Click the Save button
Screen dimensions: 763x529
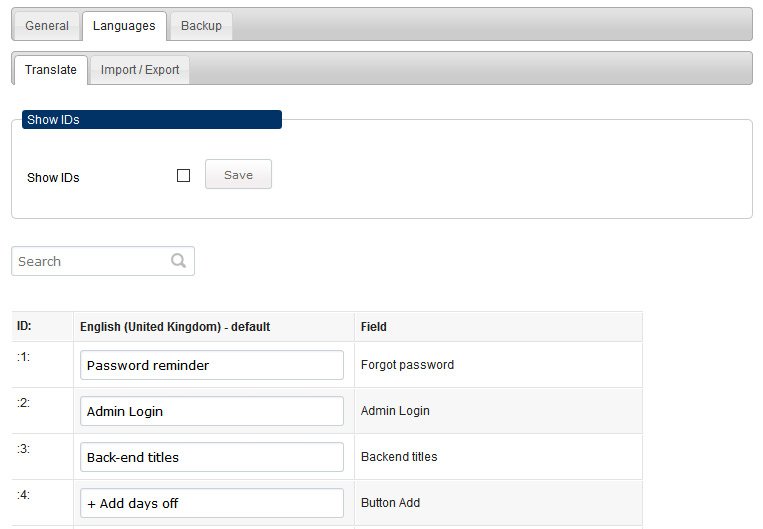(238, 174)
